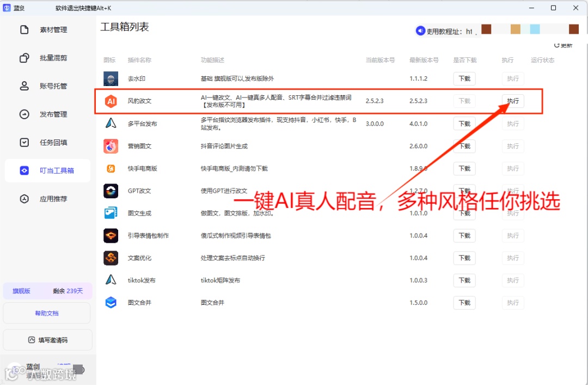Image resolution: width=588 pixels, height=385 pixels.
Task: Click the GPT改文 plugin icon
Action: pos(111,191)
